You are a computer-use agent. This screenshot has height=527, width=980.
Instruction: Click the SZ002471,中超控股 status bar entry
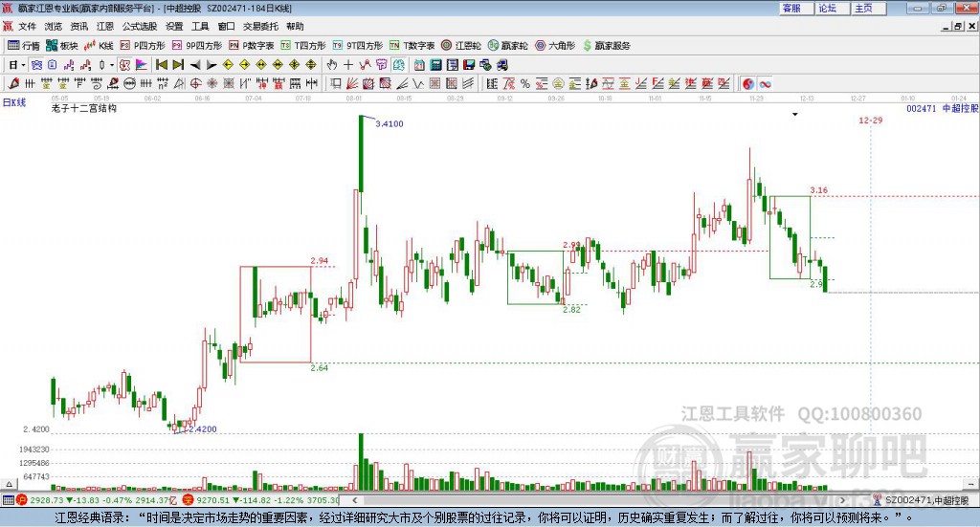click(922, 500)
